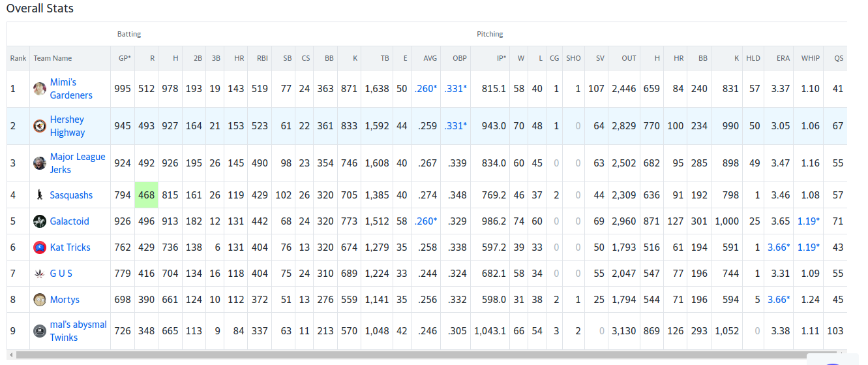Open mal's abysmal Twinks team link
The image size is (868, 365).
click(x=78, y=331)
